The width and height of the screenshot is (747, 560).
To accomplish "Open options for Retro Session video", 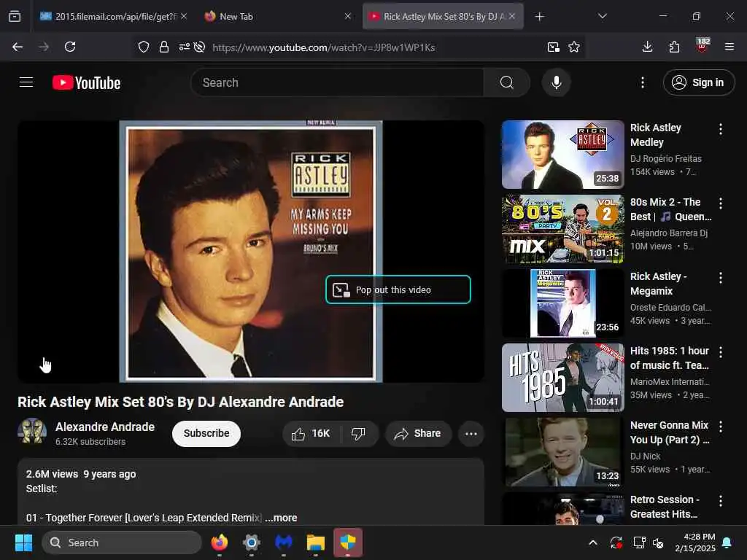I will click(720, 500).
